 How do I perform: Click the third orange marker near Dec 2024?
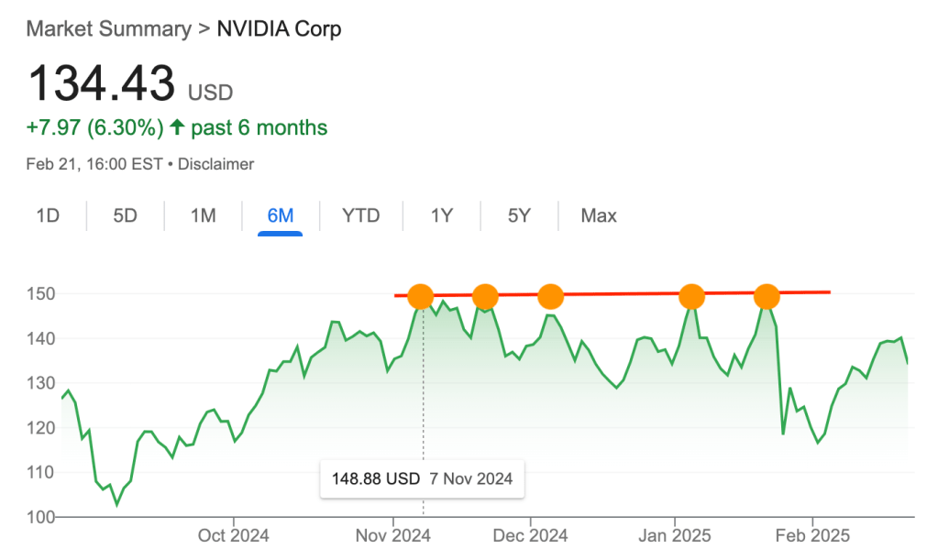click(x=550, y=296)
